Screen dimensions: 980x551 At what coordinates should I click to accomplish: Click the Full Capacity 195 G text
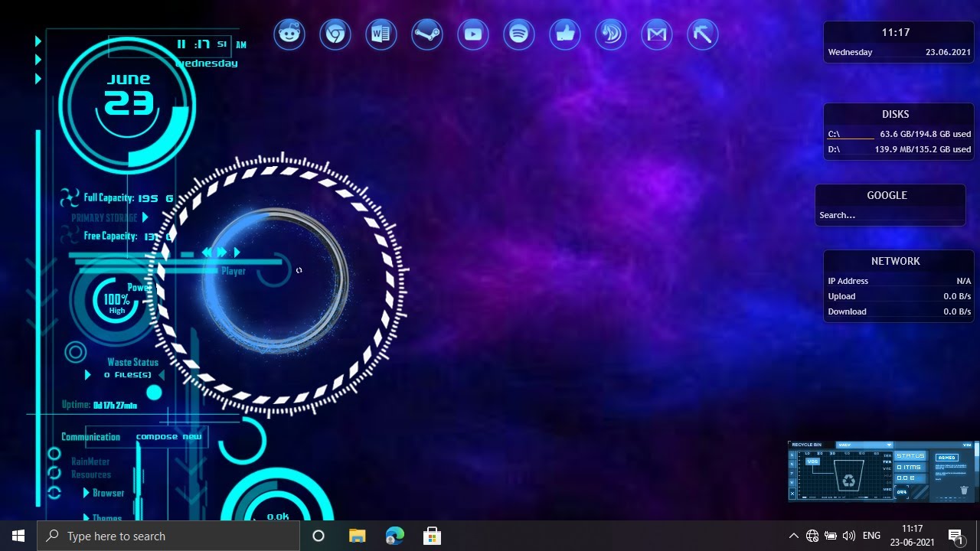(x=128, y=197)
